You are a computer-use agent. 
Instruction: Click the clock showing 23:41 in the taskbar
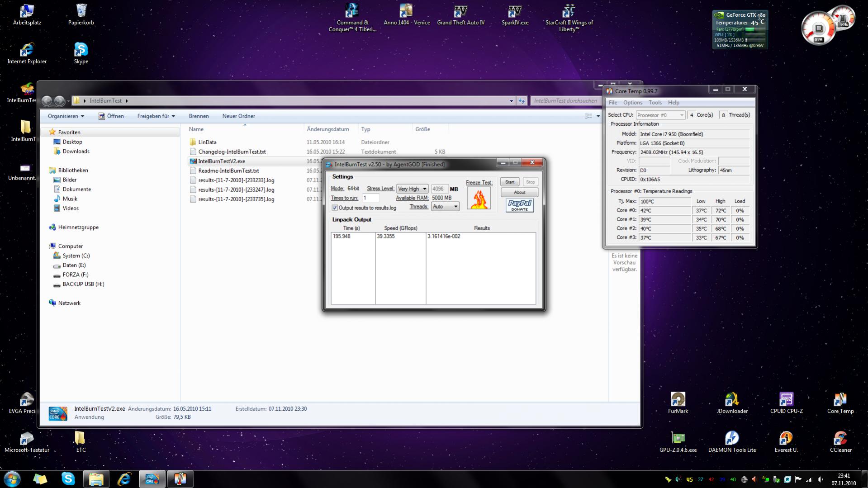click(843, 476)
